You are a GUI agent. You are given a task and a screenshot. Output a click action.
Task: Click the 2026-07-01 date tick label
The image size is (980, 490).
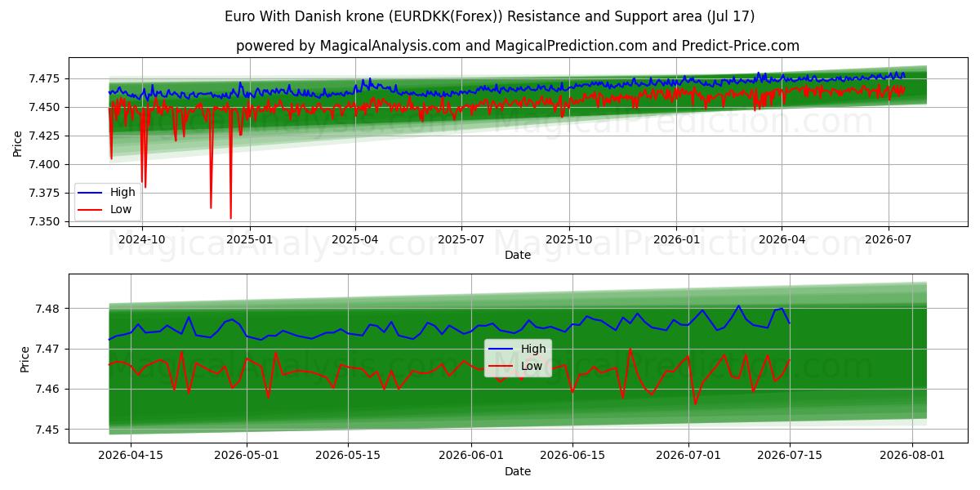[688, 456]
